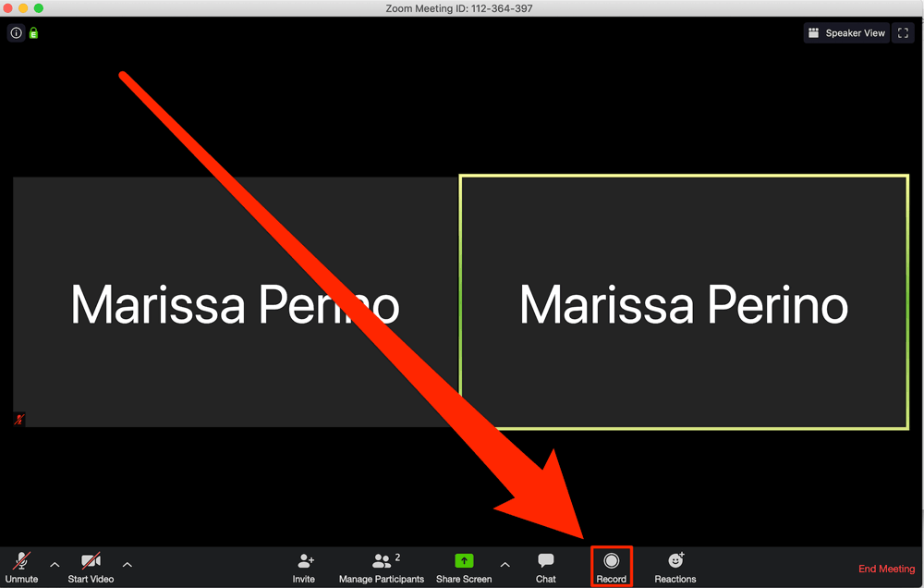Enter full screen mode

(903, 33)
